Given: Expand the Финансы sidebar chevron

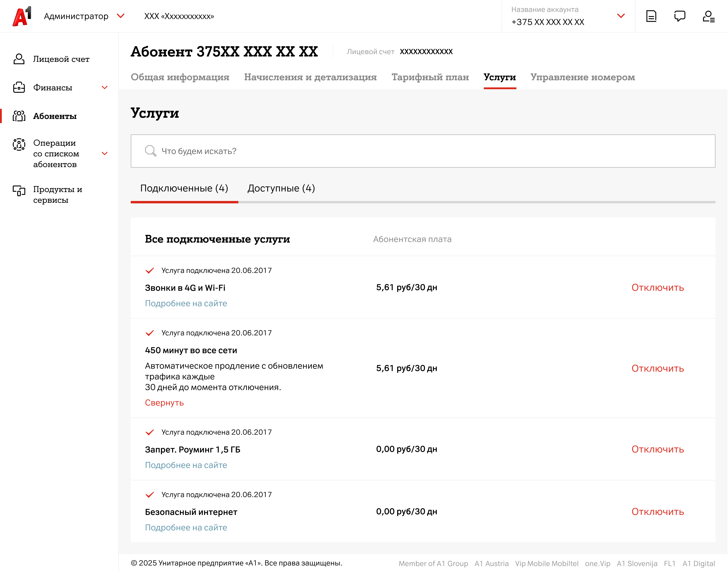Looking at the screenshot, I should 104,87.
